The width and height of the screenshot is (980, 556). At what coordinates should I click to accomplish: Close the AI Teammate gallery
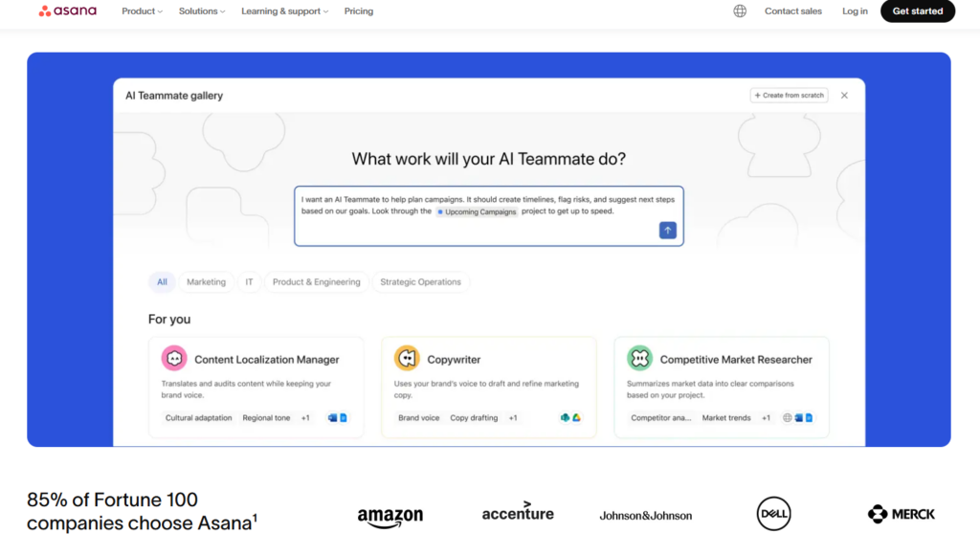point(844,96)
